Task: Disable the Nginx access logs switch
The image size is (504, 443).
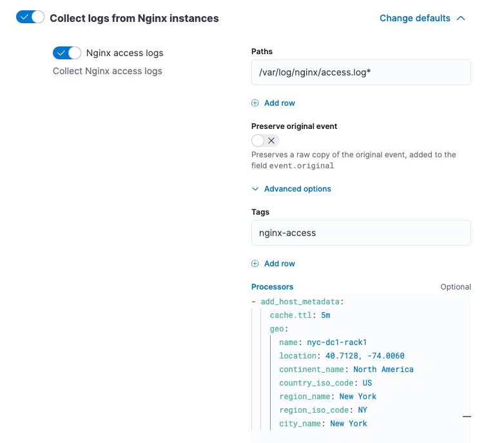Action: coord(67,53)
